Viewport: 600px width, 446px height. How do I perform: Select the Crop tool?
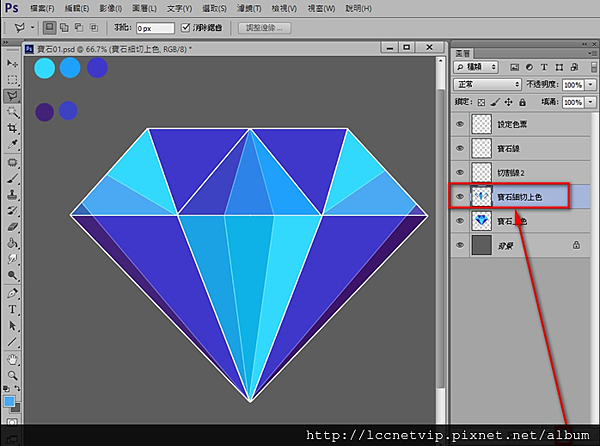click(12, 129)
